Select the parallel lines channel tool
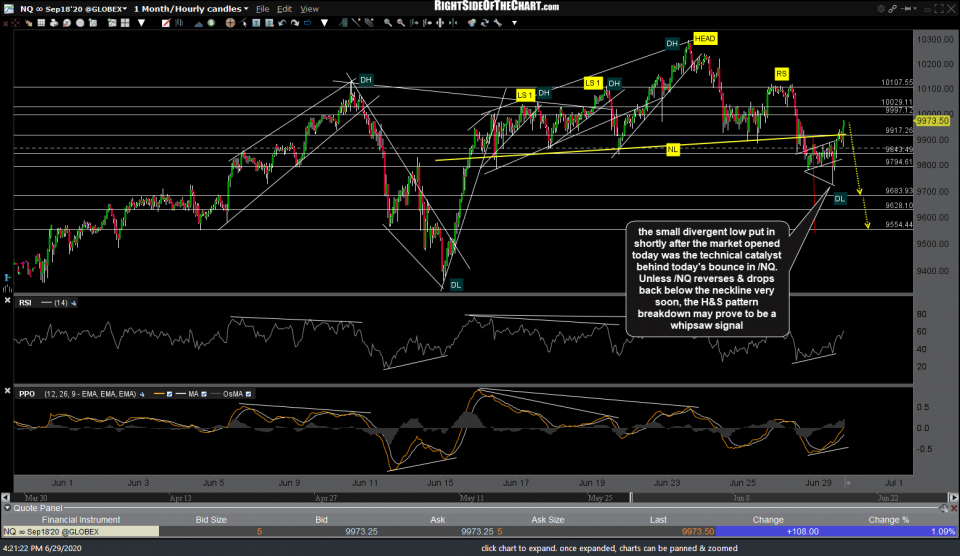The image size is (960, 556). 369,23
